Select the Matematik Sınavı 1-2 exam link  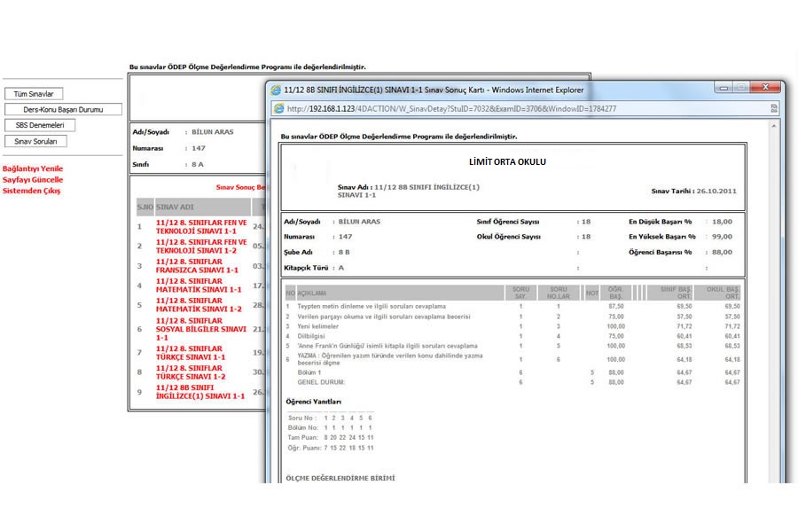199,305
